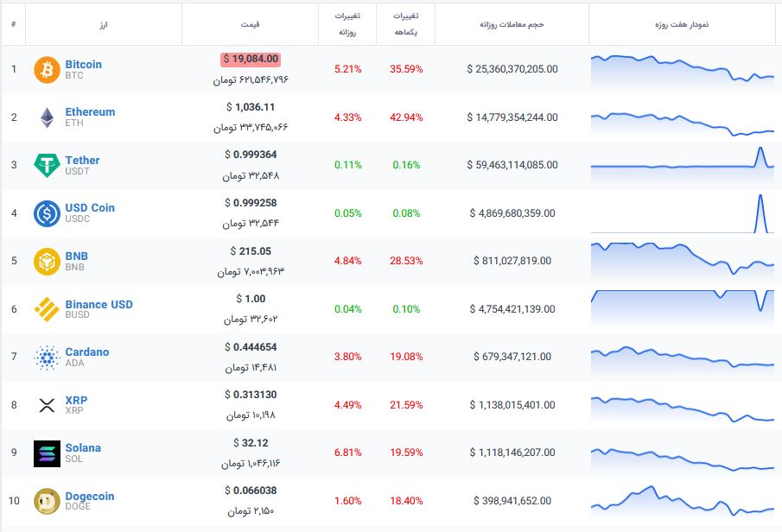This screenshot has width=782, height=532.
Task: Click the XRP logo icon
Action: (x=47, y=405)
